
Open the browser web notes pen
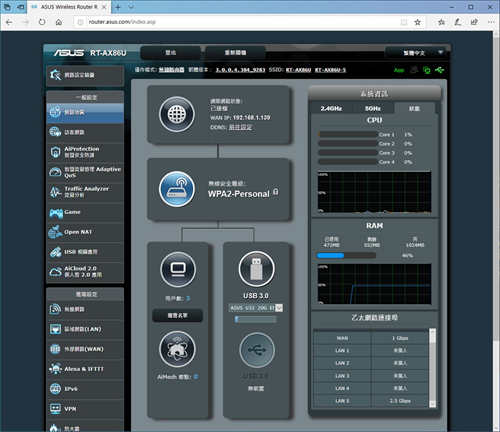(458, 22)
